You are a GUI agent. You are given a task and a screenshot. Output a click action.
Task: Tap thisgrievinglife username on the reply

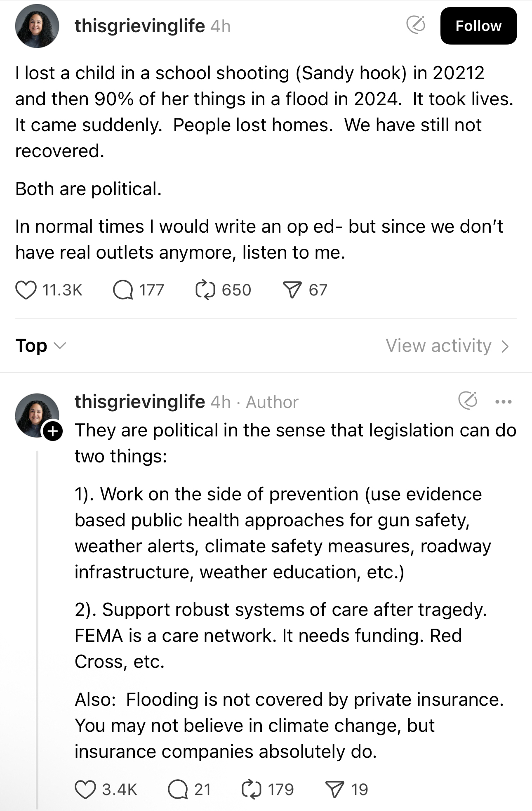pyautogui.click(x=139, y=401)
